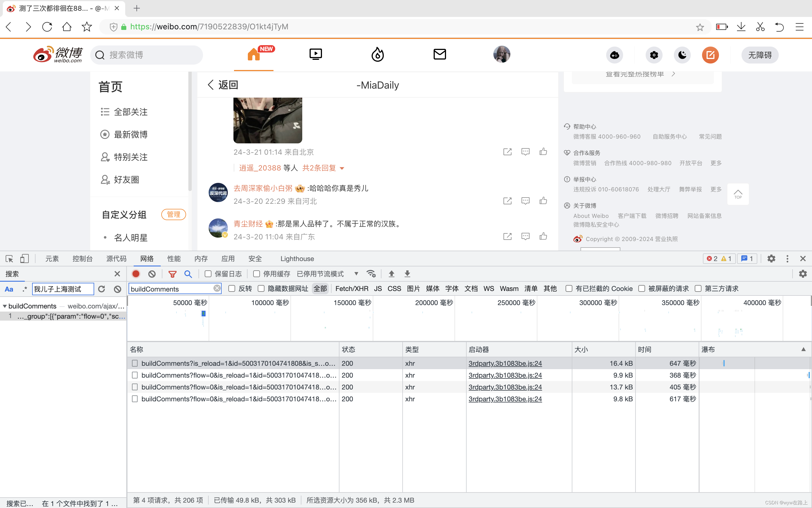Open network panel settings gear
This screenshot has height=508, width=812.
(803, 274)
